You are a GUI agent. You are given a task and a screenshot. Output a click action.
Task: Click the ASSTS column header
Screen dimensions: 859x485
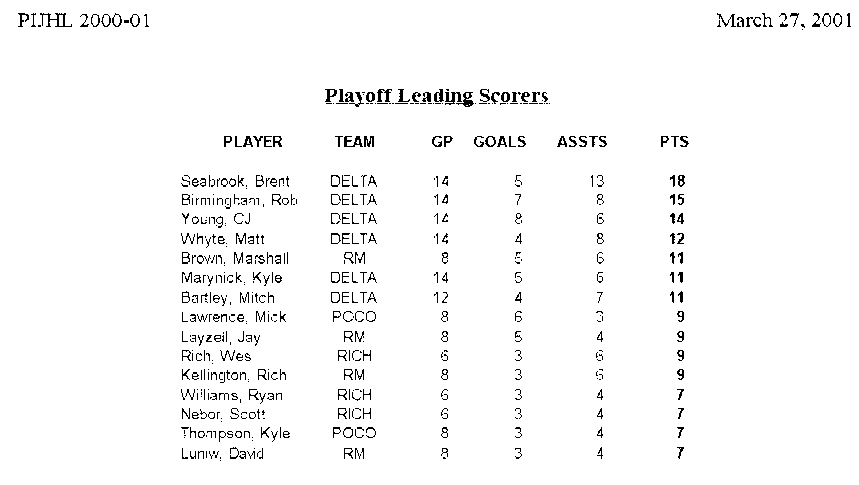pos(582,142)
